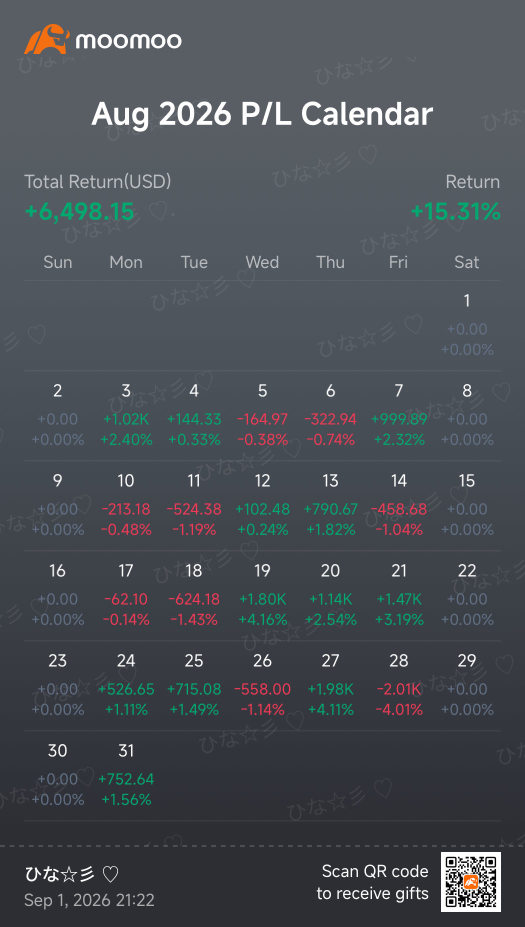Open the day 13 cell with +790.67

pos(330,507)
